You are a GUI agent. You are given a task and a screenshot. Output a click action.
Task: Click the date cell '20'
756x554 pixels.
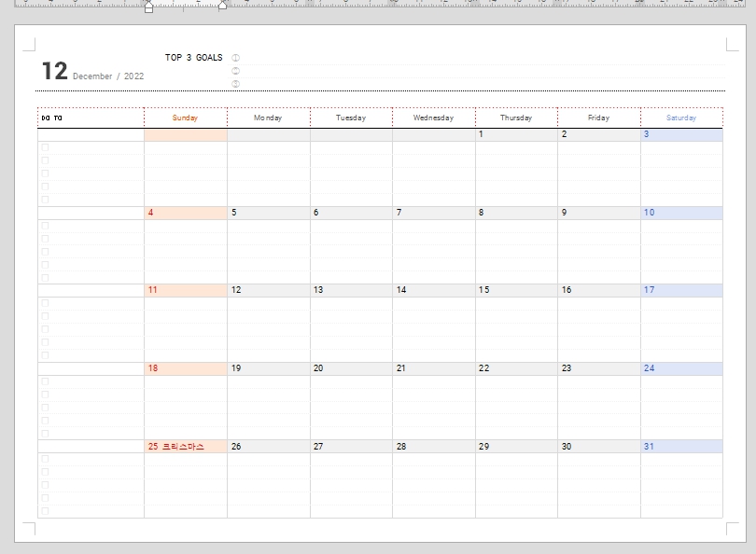pyautogui.click(x=351, y=368)
